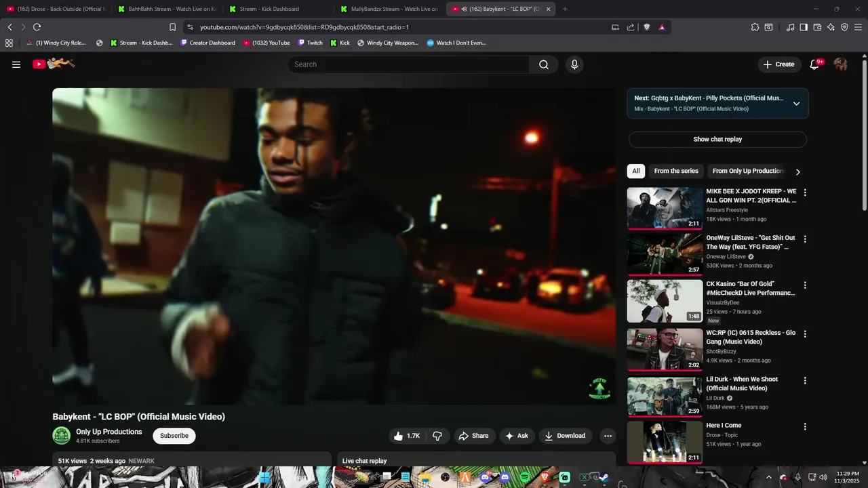Open Brave Wallet icon in toolbar

(817, 27)
